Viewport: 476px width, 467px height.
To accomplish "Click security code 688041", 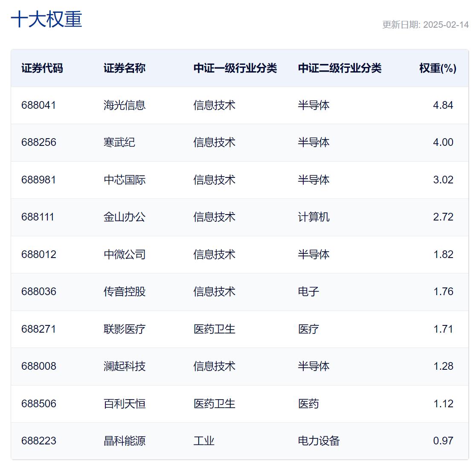I will click(x=38, y=105).
